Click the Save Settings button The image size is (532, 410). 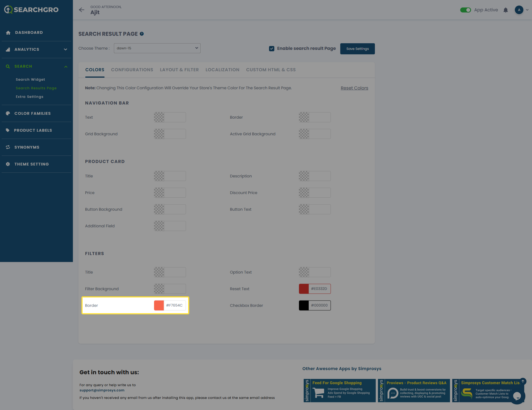[357, 49]
